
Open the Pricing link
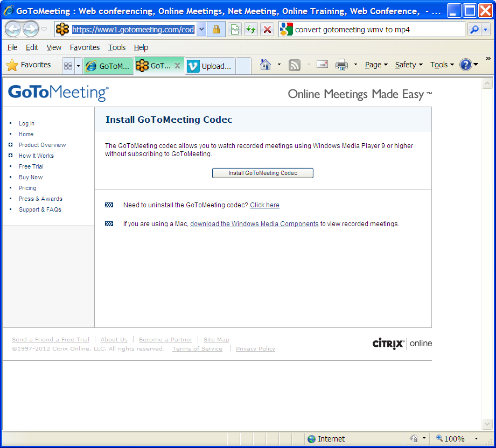[27, 188]
